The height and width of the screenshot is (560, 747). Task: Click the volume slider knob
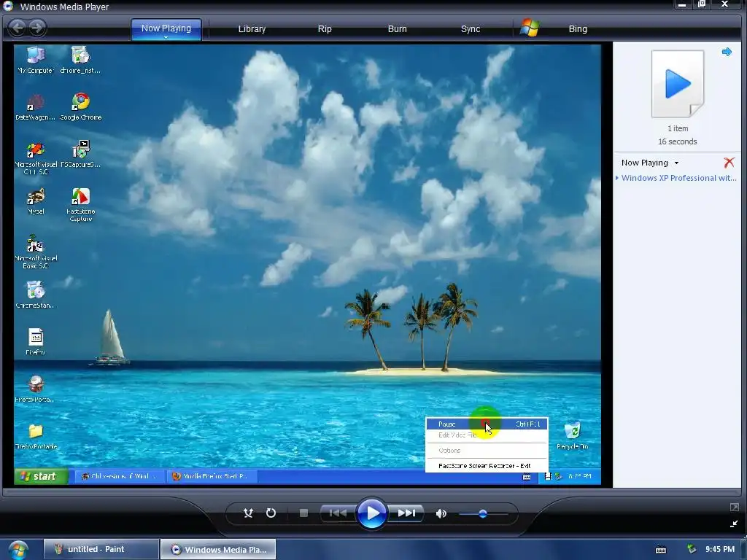pyautogui.click(x=483, y=514)
